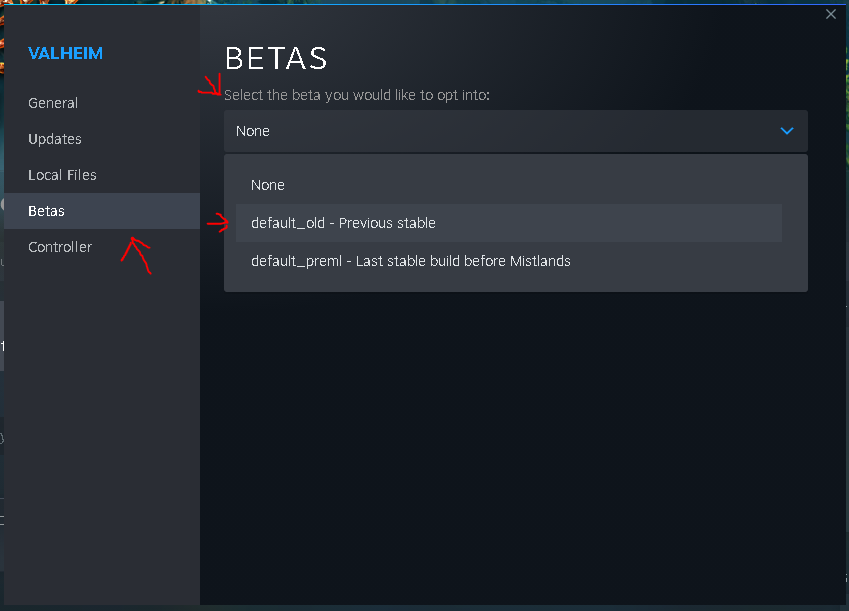Click the blue dropdown chevron icon
Image resolution: width=849 pixels, height=611 pixels.
coord(785,130)
